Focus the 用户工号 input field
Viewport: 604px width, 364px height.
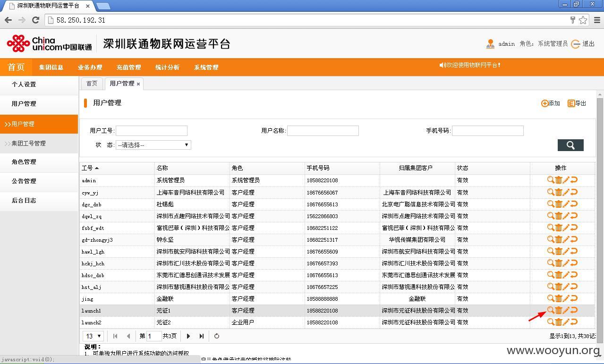tap(152, 131)
